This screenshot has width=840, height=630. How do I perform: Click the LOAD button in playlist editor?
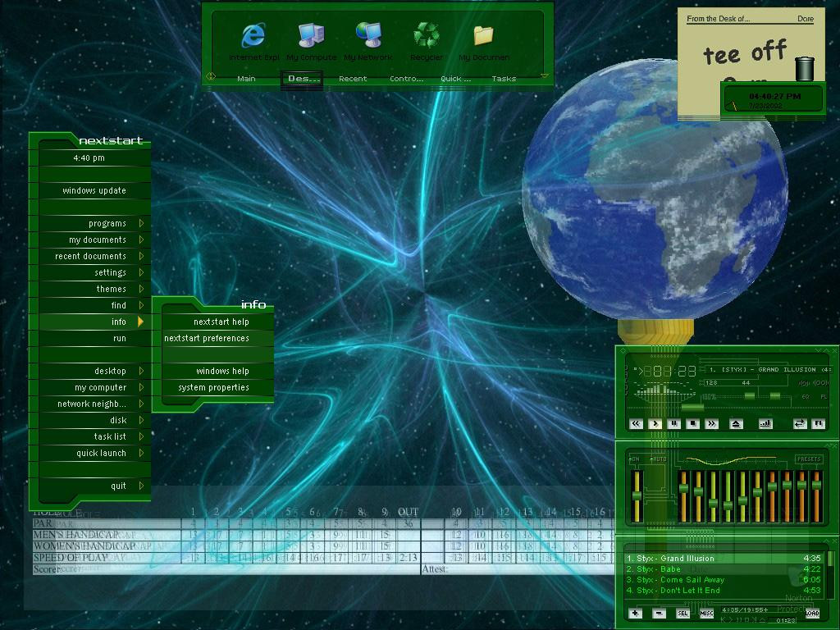coord(813,614)
